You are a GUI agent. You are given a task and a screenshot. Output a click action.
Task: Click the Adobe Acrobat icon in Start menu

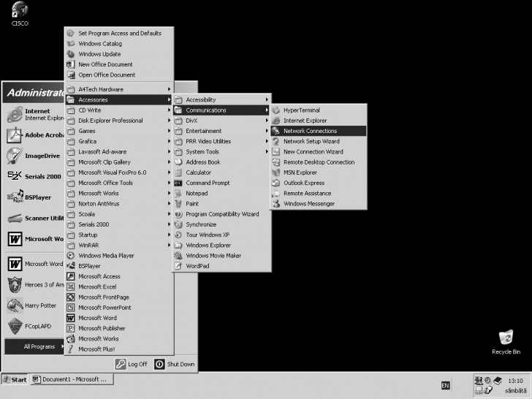point(15,134)
